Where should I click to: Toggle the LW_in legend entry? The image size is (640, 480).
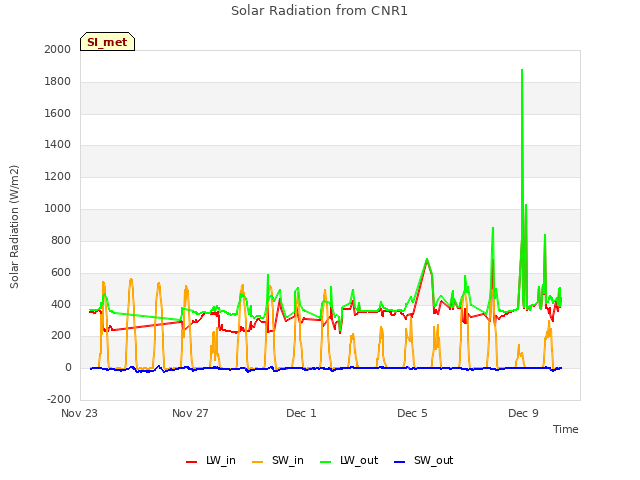211,461
